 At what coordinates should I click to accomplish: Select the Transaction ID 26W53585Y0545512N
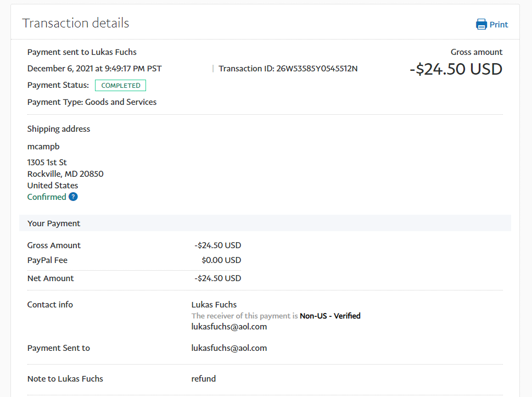pyautogui.click(x=317, y=69)
